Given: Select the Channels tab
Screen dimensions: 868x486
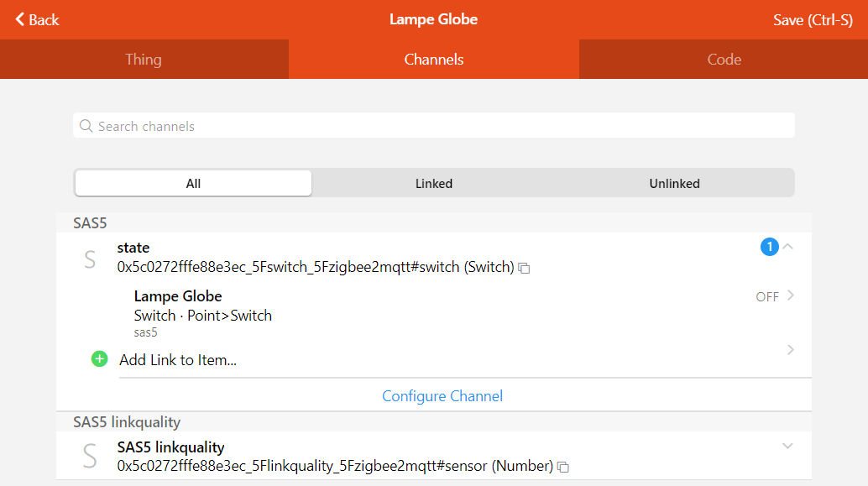Looking at the screenshot, I should (x=434, y=60).
